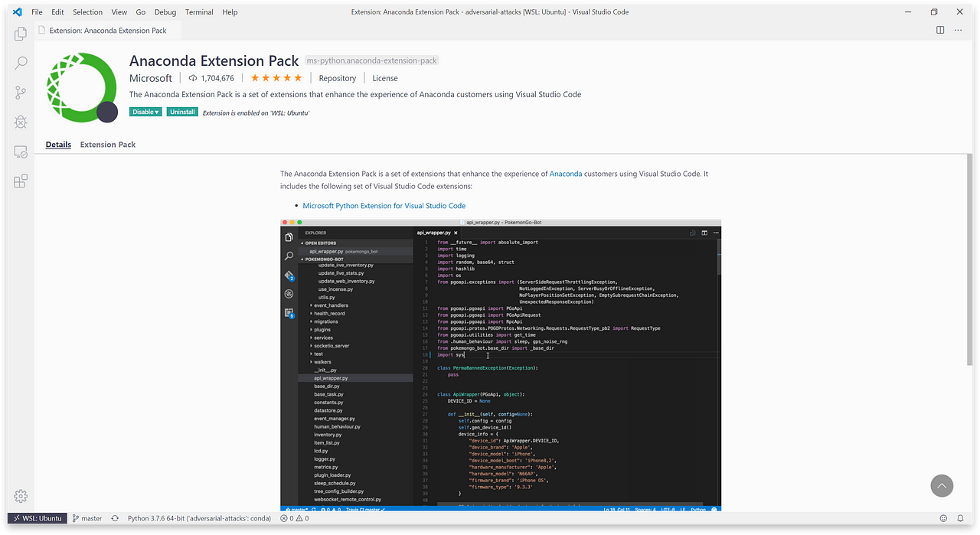The width and height of the screenshot is (980, 535).
Task: Open the Source Control view
Action: [x=21, y=93]
